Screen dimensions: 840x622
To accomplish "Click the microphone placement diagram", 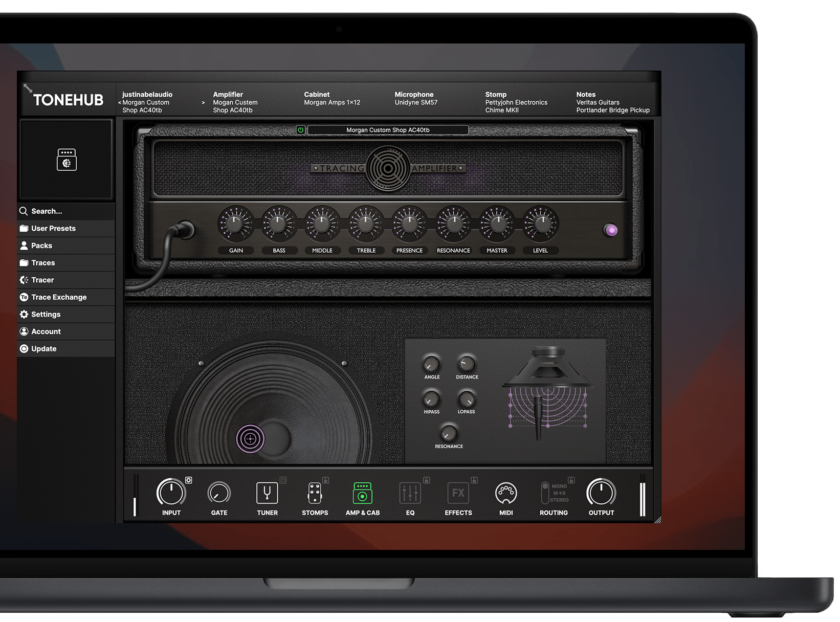I will click(x=548, y=394).
